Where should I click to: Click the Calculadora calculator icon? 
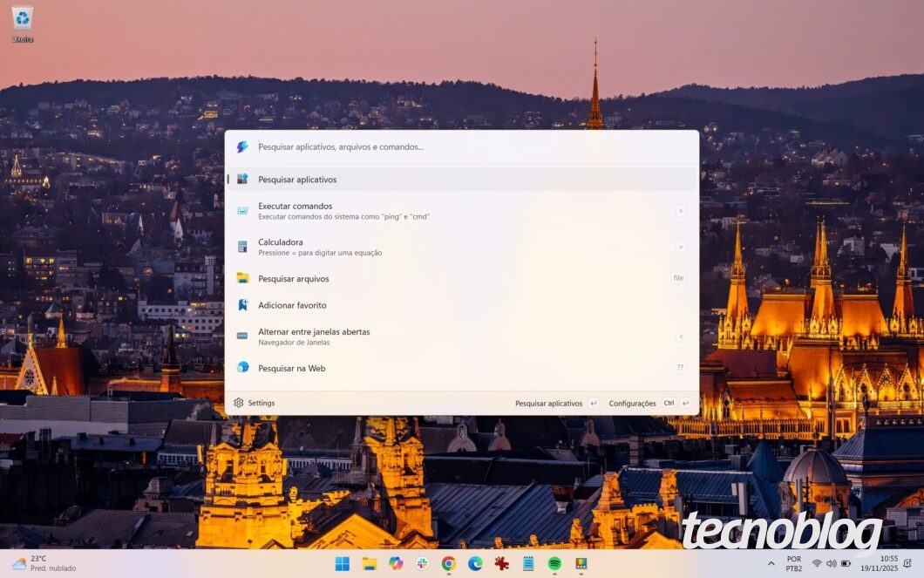click(242, 247)
